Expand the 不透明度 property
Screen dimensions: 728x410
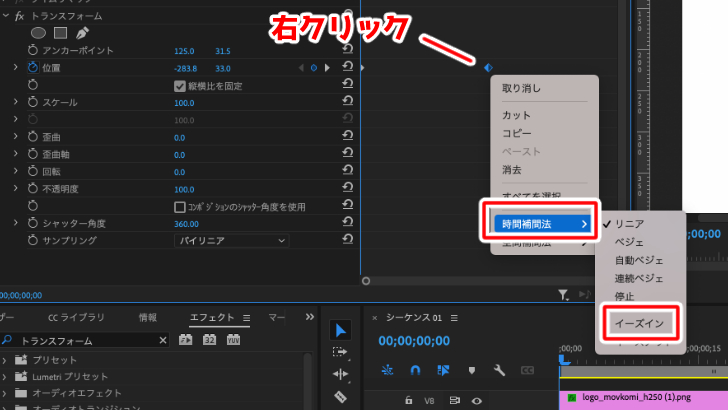point(15,188)
